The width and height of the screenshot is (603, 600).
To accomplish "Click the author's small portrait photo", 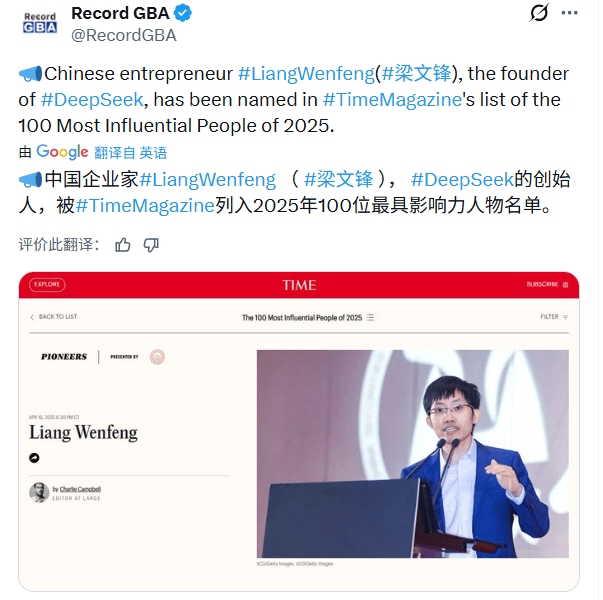I will point(39,492).
